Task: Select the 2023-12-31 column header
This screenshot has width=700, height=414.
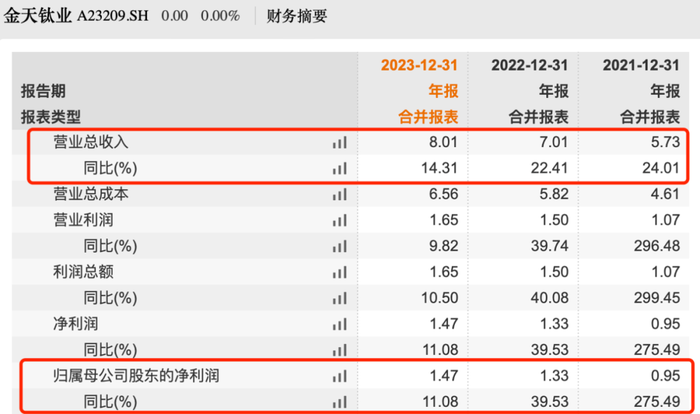Action: tap(419, 65)
